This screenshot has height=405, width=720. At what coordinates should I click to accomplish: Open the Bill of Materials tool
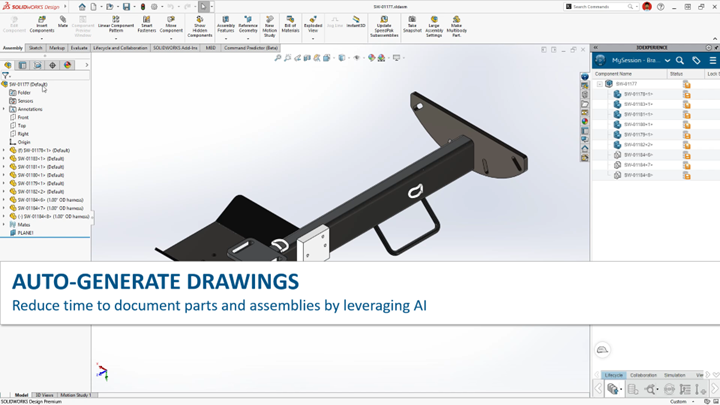[290, 24]
